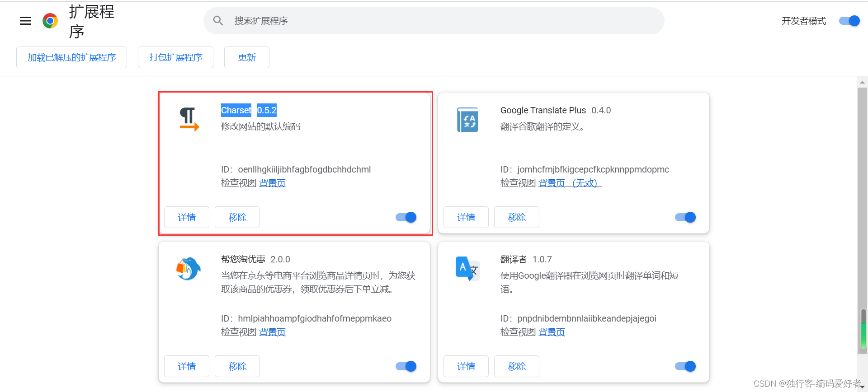Click the 帮您淘优惠 dolphin icon
Screen dimensions: 868x392
click(x=189, y=269)
